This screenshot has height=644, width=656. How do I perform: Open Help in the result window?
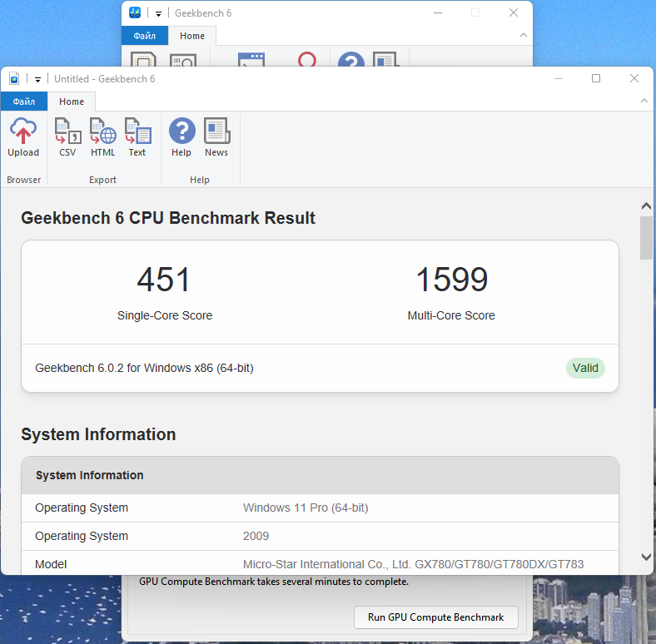pos(181,137)
